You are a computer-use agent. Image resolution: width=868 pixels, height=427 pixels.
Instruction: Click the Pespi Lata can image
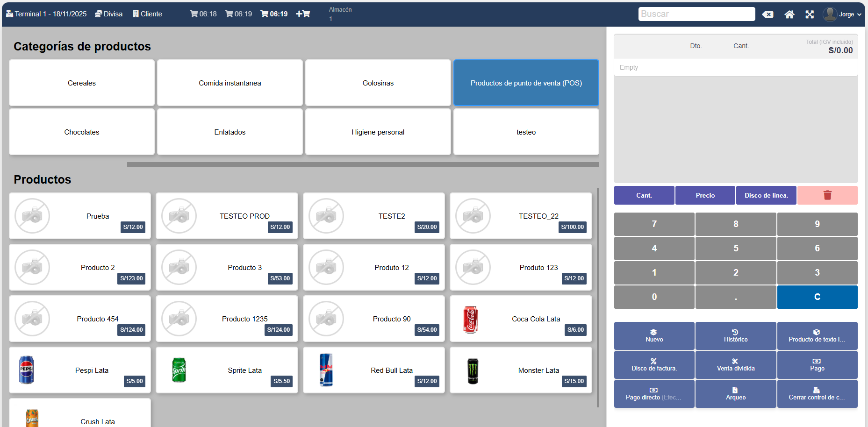click(27, 370)
